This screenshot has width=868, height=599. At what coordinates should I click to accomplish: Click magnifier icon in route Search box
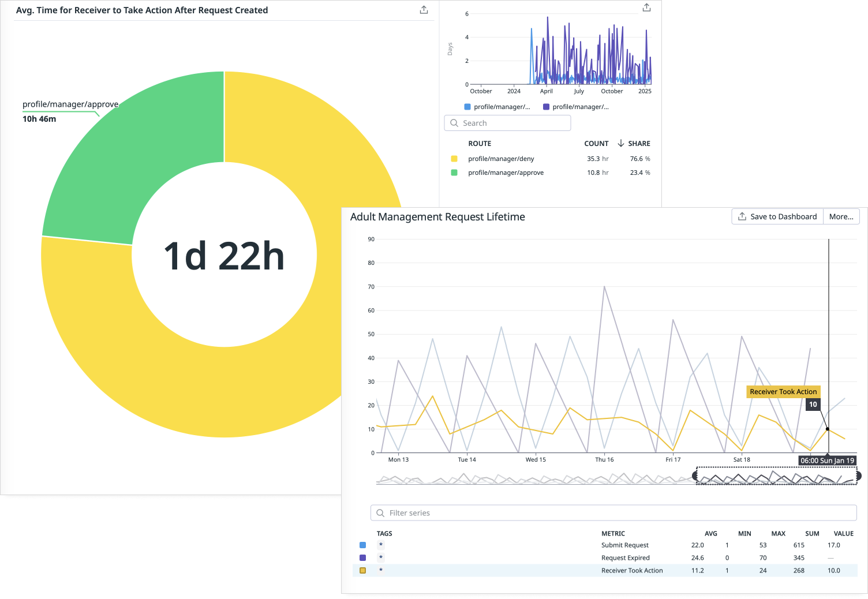tap(454, 123)
